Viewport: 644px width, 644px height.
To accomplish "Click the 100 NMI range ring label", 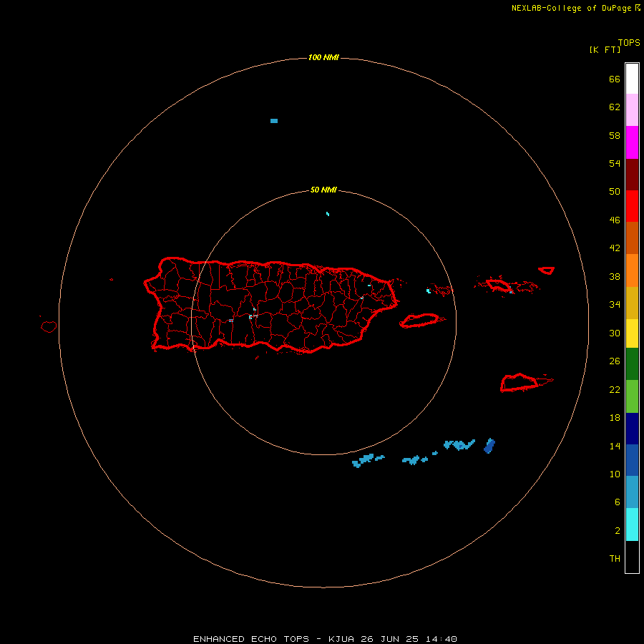I will click(323, 57).
